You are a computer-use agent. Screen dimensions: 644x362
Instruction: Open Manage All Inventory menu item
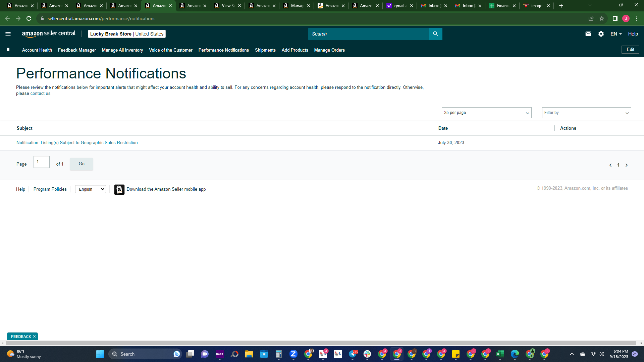coord(122,50)
